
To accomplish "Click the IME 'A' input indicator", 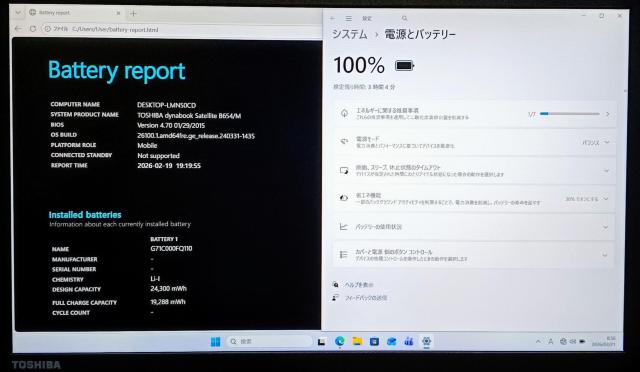I will pyautogui.click(x=551, y=342).
